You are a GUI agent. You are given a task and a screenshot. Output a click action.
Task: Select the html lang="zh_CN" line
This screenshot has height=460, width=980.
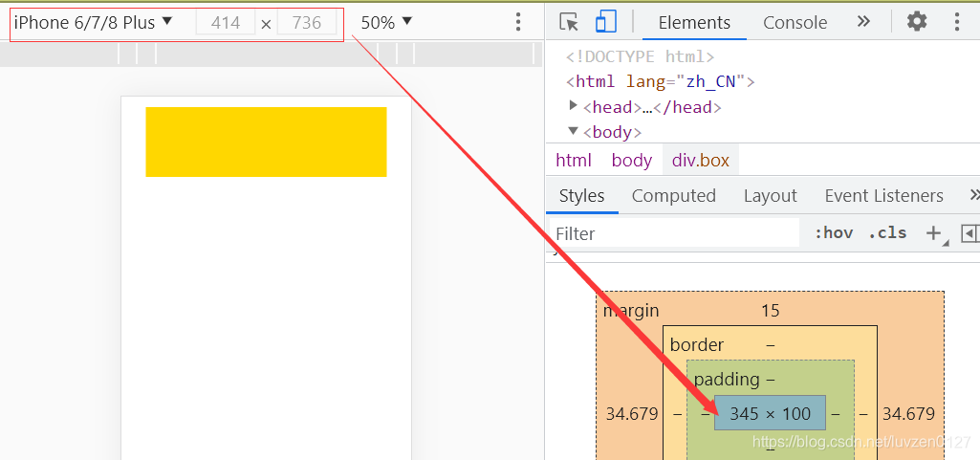(x=661, y=82)
